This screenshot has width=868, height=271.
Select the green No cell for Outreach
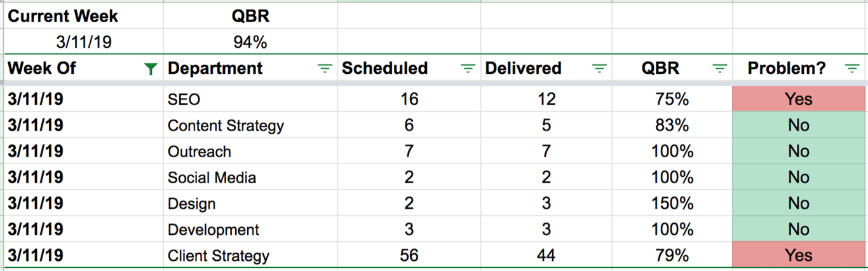pos(799,151)
